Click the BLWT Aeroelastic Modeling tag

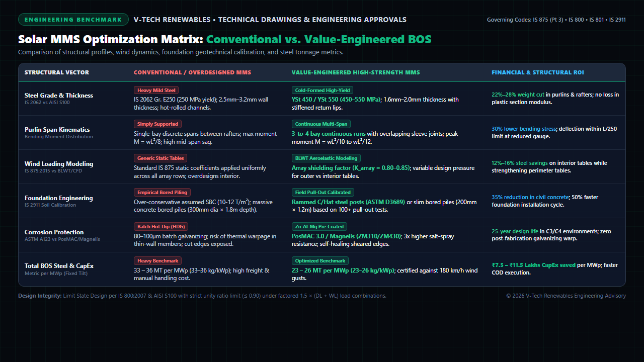pos(326,158)
